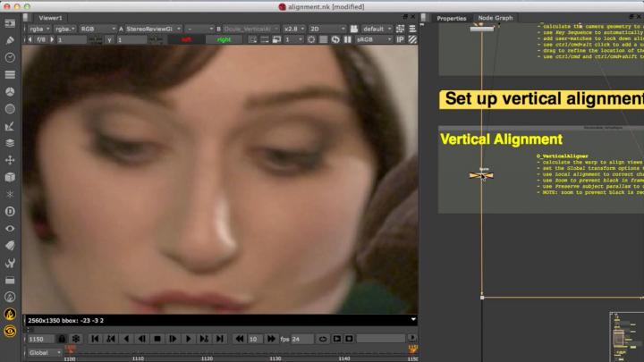
Task: Open the Transform nodes move icon
Action: pyautogui.click(x=10, y=159)
